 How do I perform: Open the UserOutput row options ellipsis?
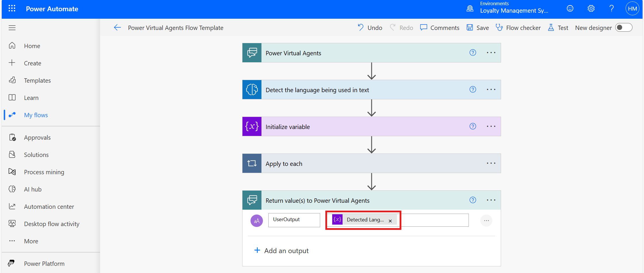pos(486,221)
